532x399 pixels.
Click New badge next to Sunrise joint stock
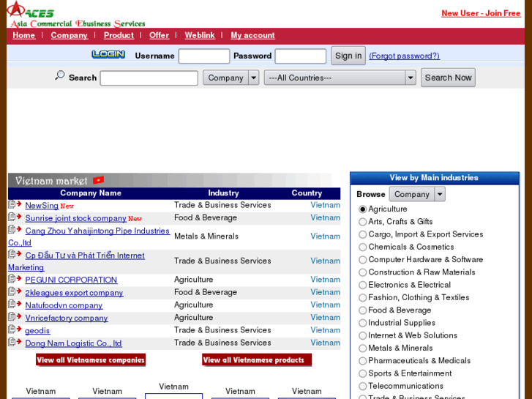[x=135, y=219]
